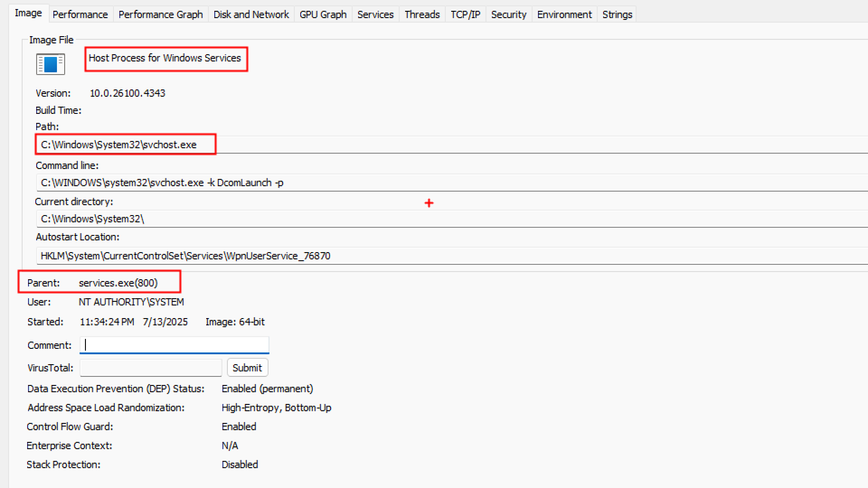
Task: Click the VirusTotal result field
Action: tap(151, 368)
